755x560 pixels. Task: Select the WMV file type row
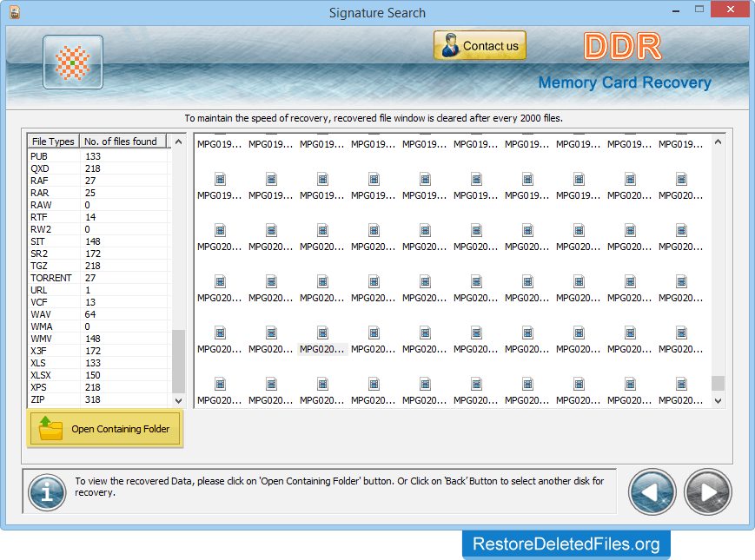99,339
